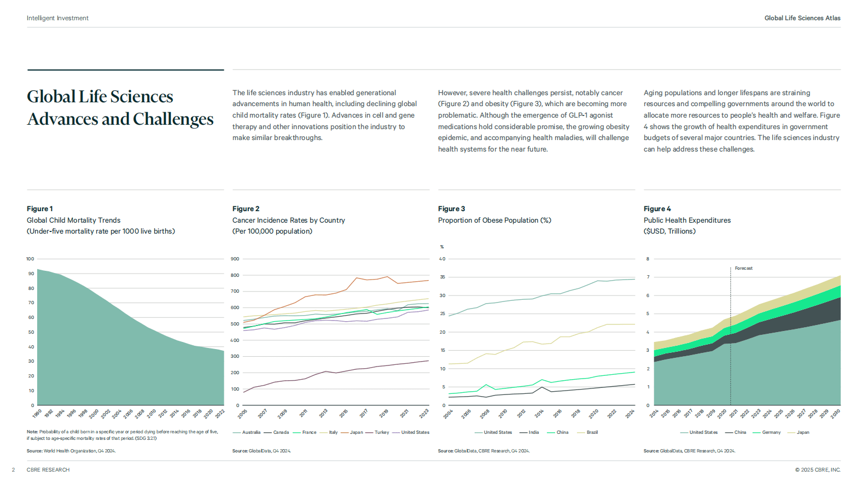Click the "Brazil" legend entry in Figure 3
This screenshot has width=868, height=488.
pyautogui.click(x=587, y=432)
